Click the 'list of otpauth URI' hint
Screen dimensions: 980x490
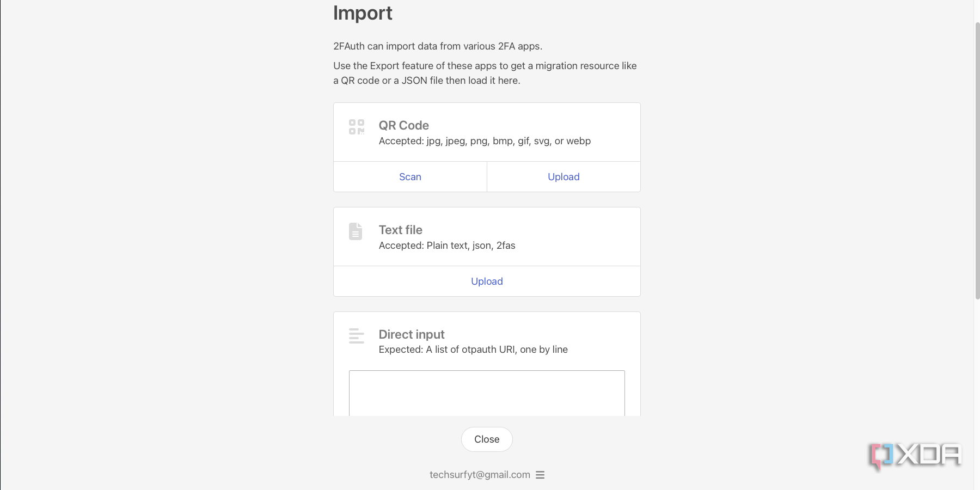473,350
